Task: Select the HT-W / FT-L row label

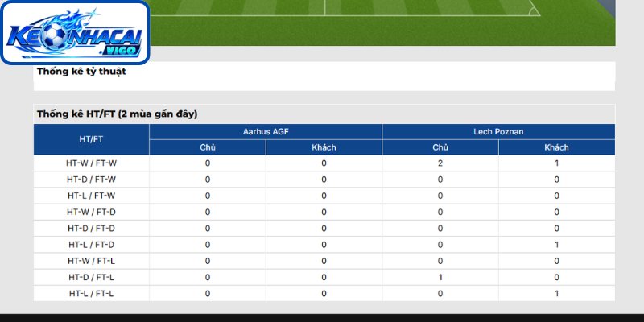Action: [x=91, y=261]
